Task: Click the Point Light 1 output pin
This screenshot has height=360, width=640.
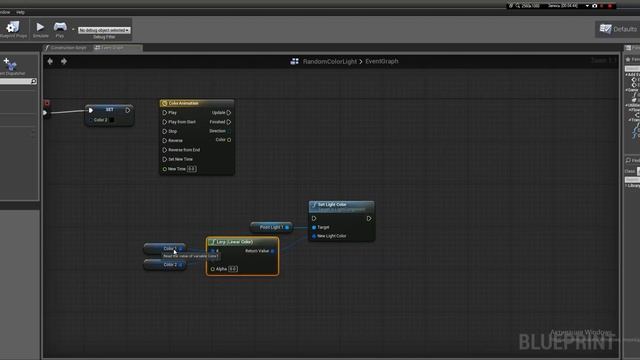Action: tap(287, 227)
